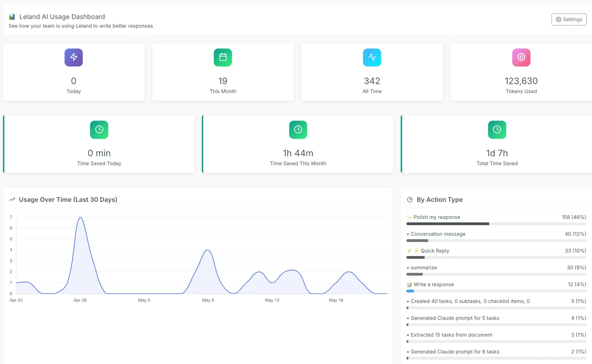The height and width of the screenshot is (364, 592).
Task: Click the trending arrow icon beside Usage Over Time
Action: coord(12,200)
